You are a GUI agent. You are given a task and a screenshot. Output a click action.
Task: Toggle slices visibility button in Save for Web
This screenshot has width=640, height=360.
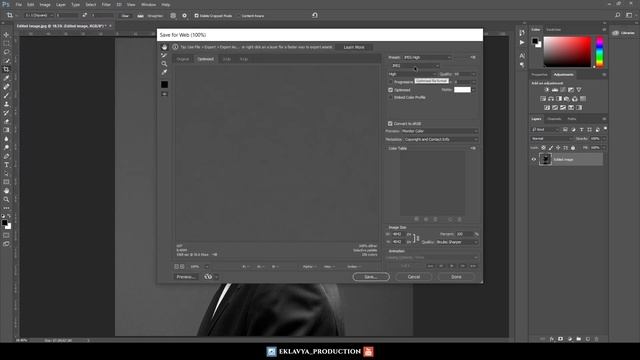164,94
